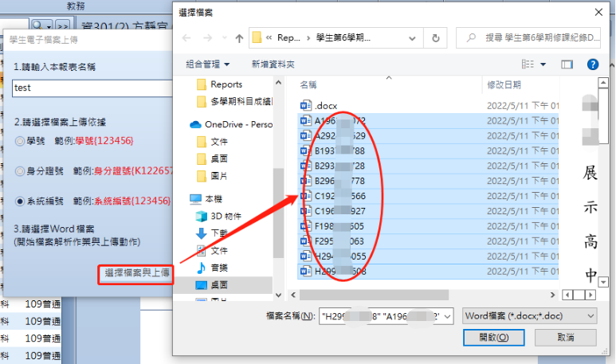Choose the 身分證號 radio option
The image size is (616, 364).
tap(20, 171)
